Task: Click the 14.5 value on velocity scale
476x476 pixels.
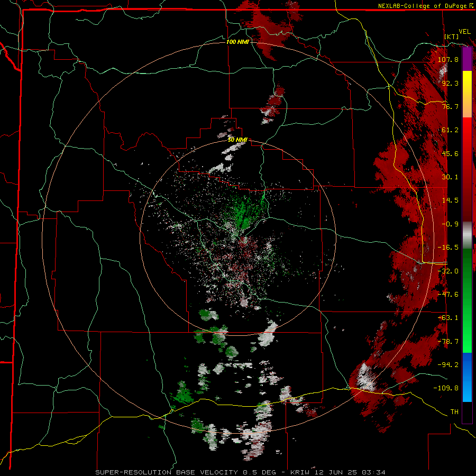Action: 450,200
